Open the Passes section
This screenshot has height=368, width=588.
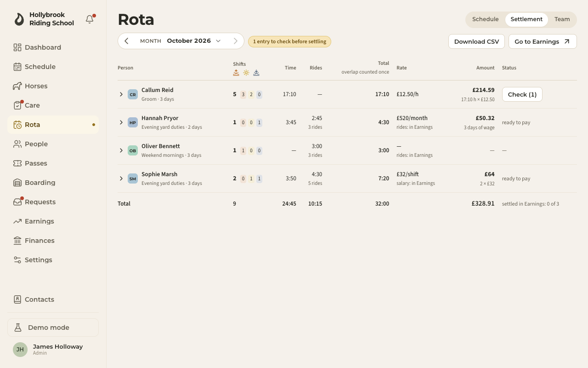click(x=53, y=163)
